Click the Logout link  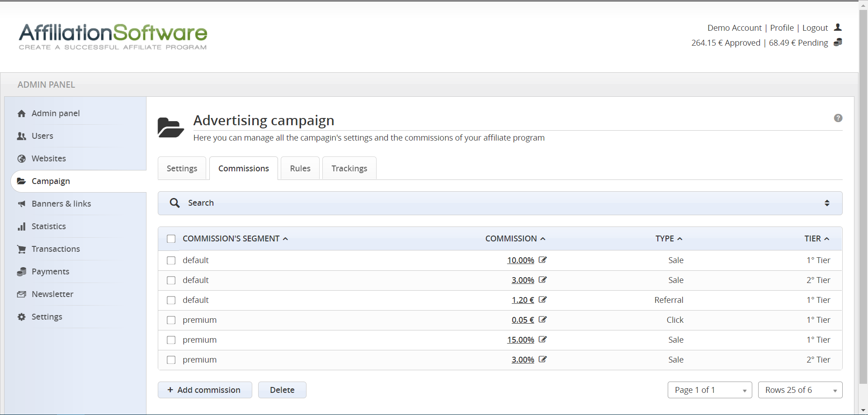click(815, 28)
